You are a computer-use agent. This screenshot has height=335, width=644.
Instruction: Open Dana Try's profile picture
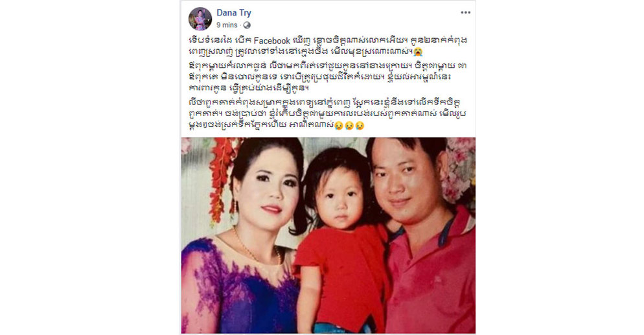point(200,19)
